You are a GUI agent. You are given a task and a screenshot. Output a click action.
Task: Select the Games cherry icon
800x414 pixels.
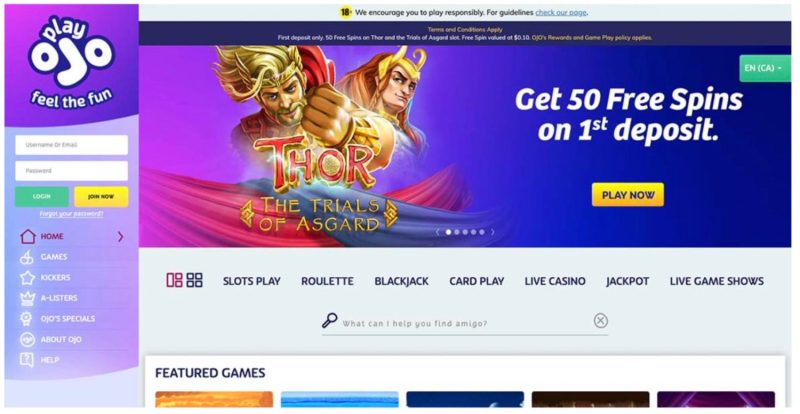tap(27, 257)
